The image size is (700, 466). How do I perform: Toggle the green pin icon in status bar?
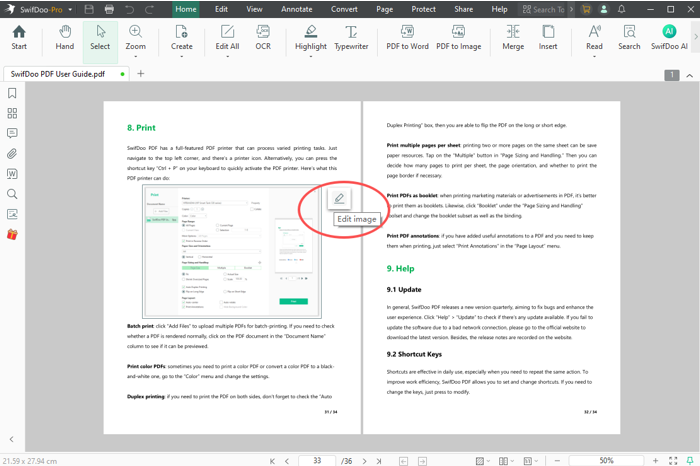(690, 461)
